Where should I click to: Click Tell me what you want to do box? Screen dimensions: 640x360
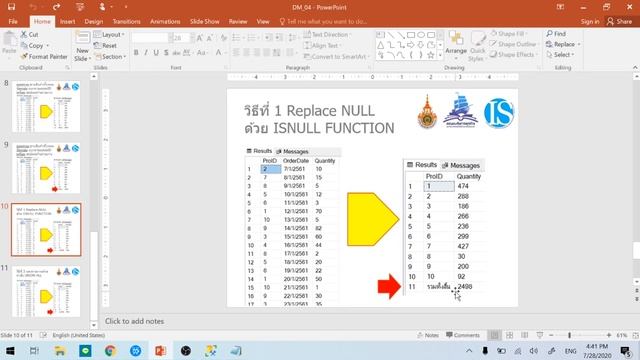pos(323,21)
